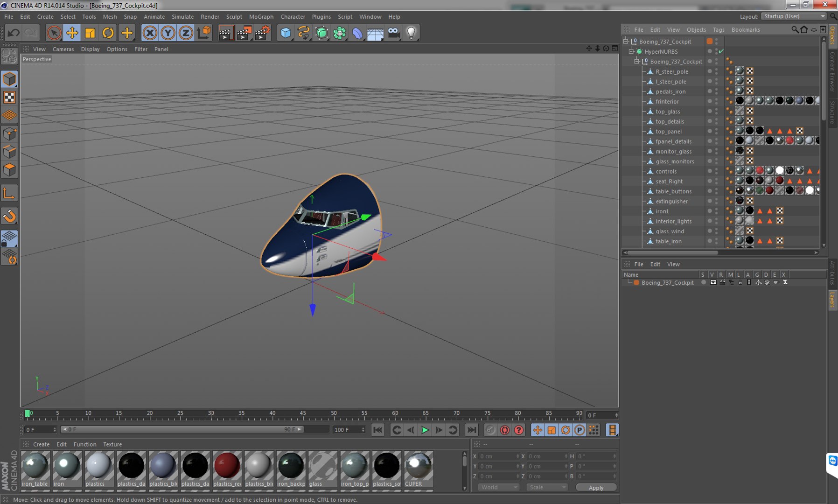838x504 pixels.
Task: Switch to Polygons mode
Action: (9, 170)
